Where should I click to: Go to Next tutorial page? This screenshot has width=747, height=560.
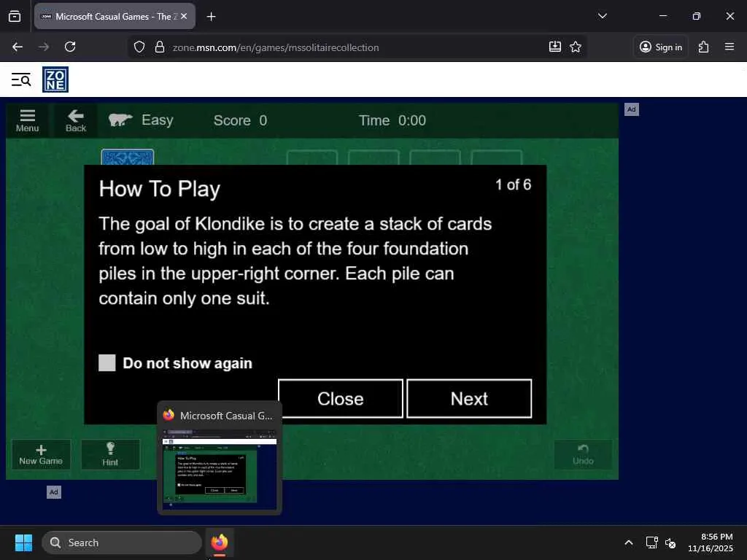(469, 399)
